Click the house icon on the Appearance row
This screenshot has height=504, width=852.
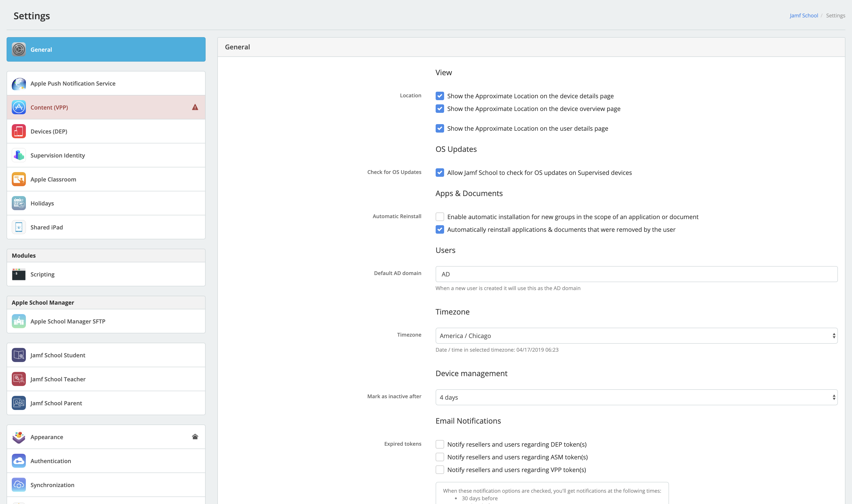pyautogui.click(x=195, y=437)
